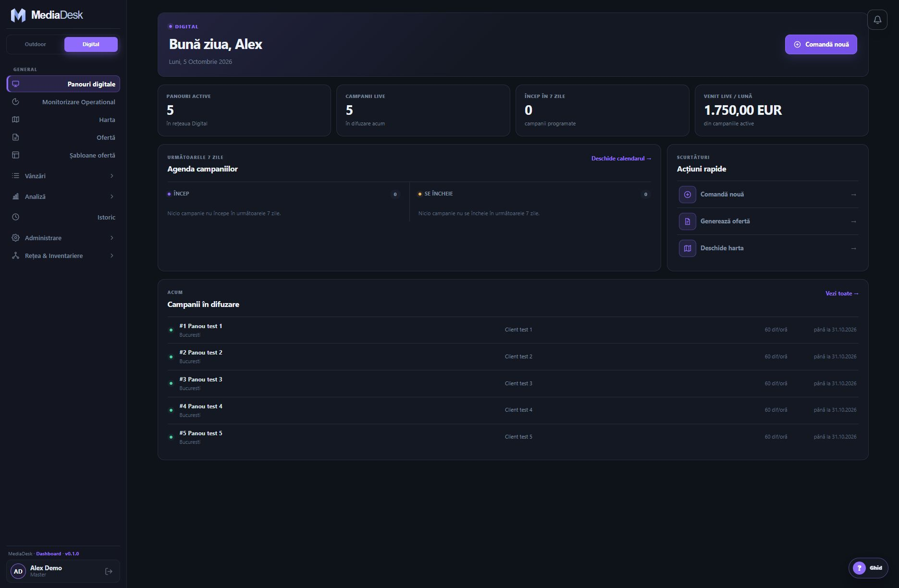Click the AD user avatar
899x588 pixels.
[18, 571]
